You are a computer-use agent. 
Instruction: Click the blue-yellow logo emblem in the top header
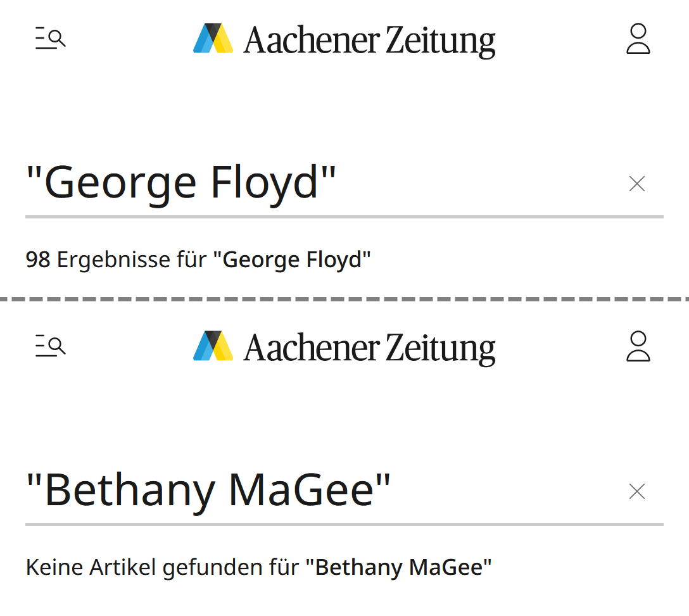(x=213, y=39)
